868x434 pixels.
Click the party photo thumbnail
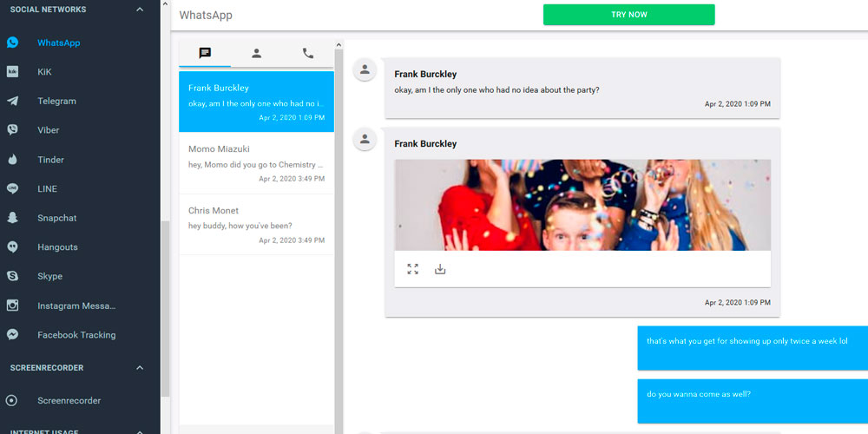(582, 206)
